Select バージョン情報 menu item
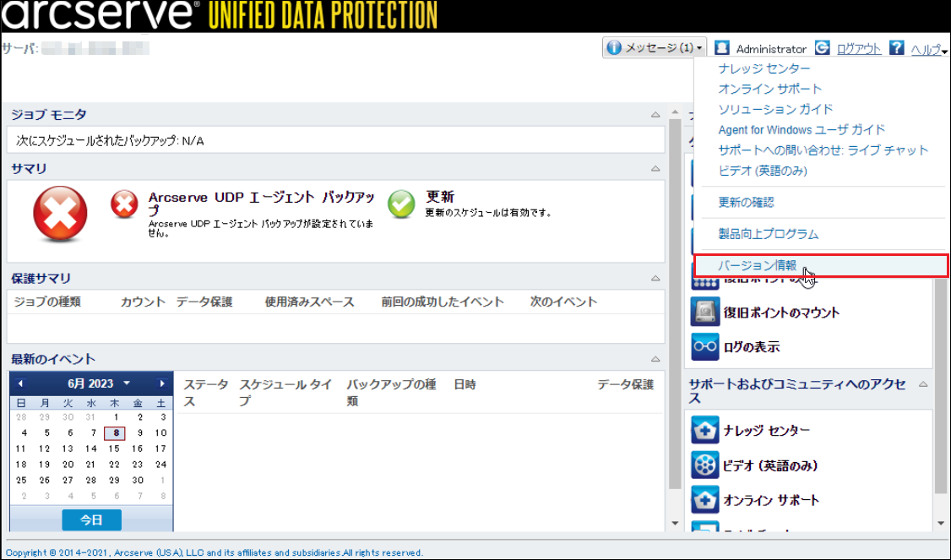This screenshot has height=560, width=951. tap(821, 266)
